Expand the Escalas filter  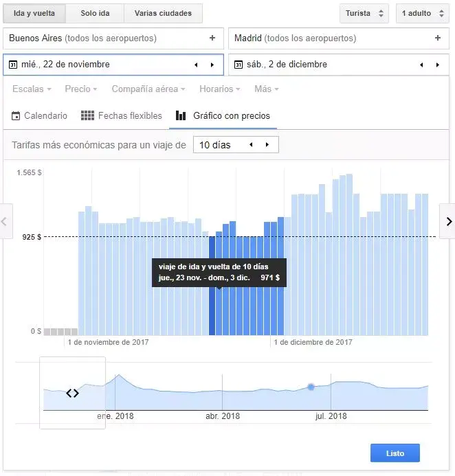(32, 89)
